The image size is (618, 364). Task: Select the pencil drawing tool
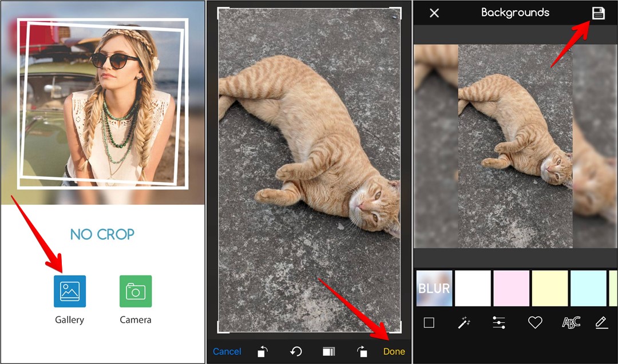pyautogui.click(x=601, y=322)
